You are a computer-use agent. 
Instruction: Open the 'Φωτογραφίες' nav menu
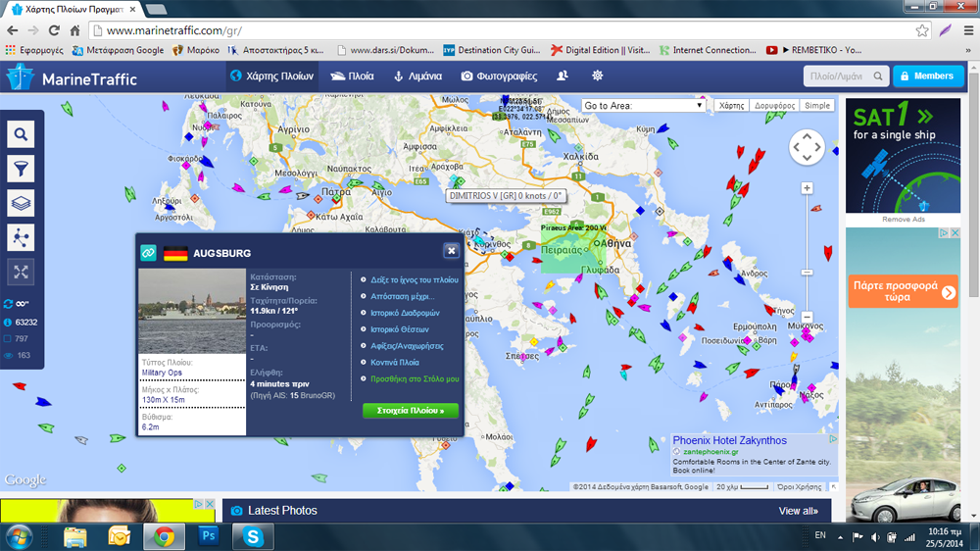[499, 75]
